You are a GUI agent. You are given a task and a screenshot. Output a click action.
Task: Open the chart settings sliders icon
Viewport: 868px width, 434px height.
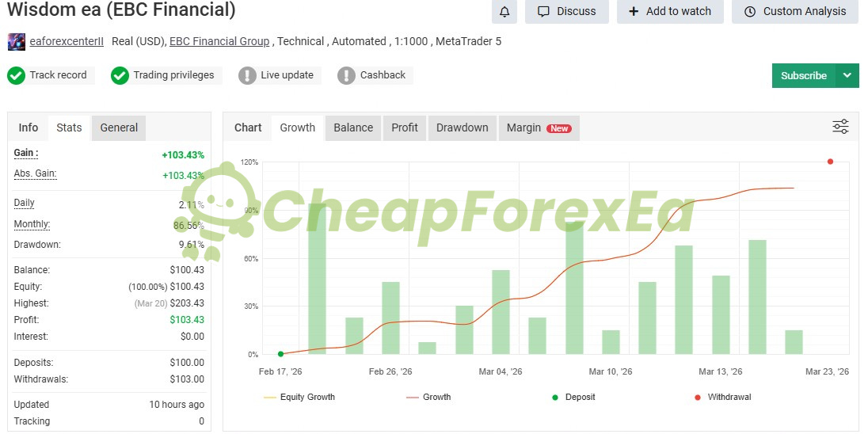pos(840,127)
